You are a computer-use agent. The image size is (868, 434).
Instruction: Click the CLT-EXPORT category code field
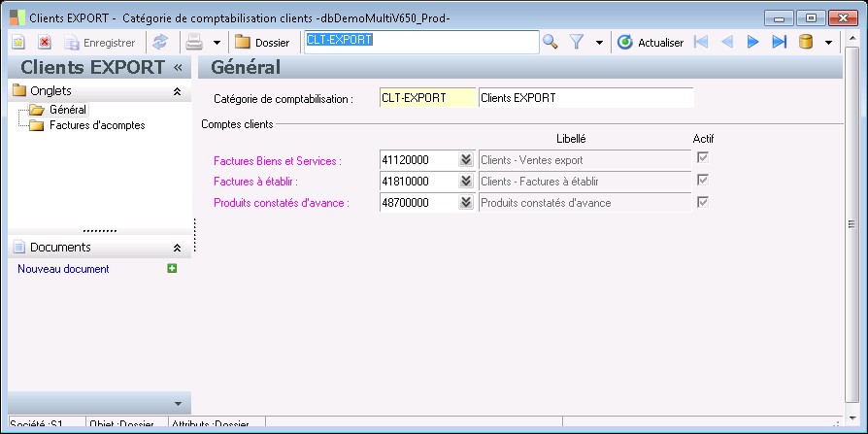click(x=427, y=98)
